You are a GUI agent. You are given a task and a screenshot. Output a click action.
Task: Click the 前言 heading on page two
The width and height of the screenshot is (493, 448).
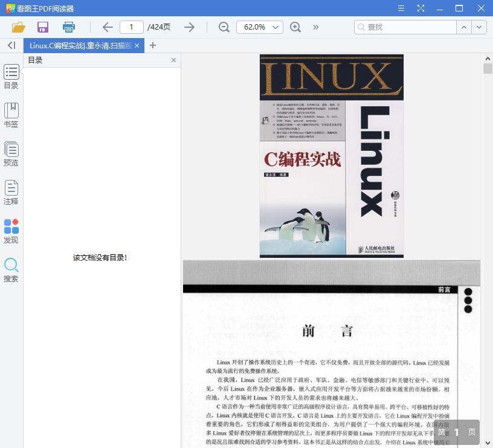pyautogui.click(x=327, y=331)
